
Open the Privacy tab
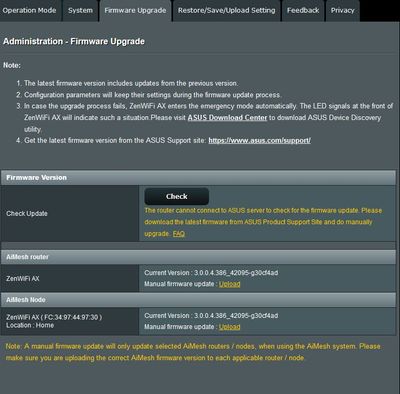pos(342,11)
